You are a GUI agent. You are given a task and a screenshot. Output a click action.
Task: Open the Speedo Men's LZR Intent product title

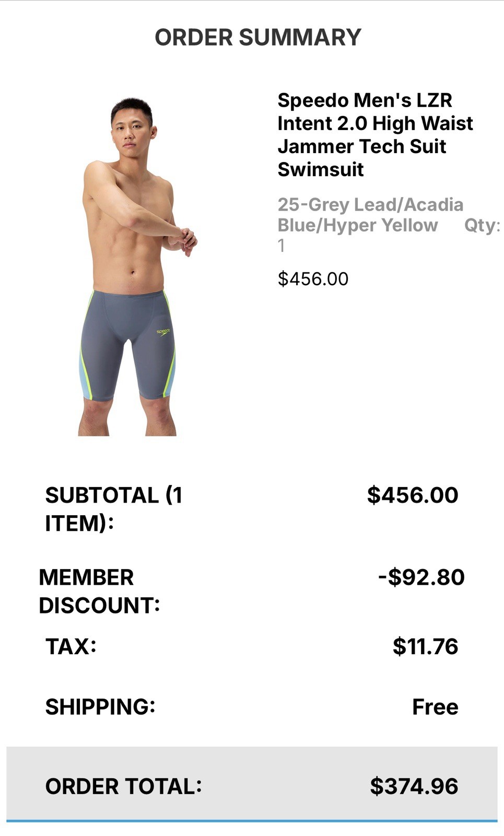375,135
